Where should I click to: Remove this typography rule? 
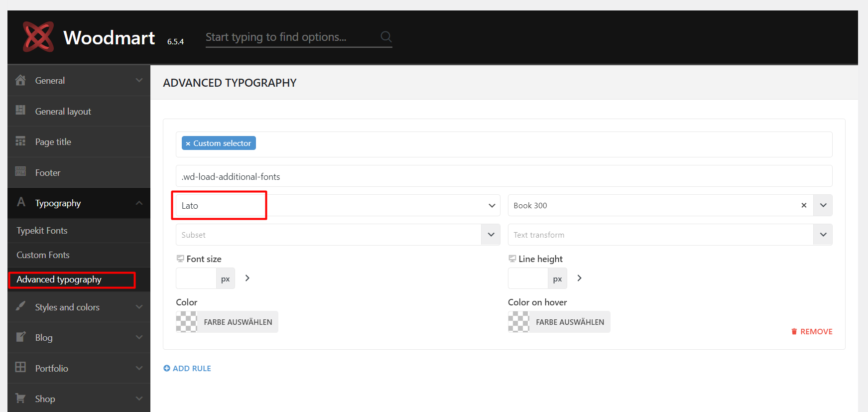812,332
